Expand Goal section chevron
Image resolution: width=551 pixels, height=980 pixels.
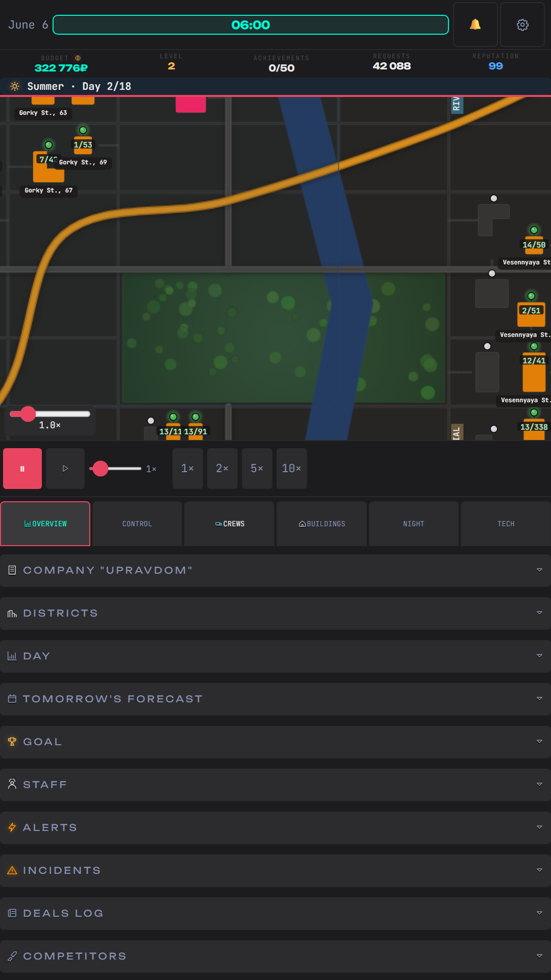click(539, 742)
